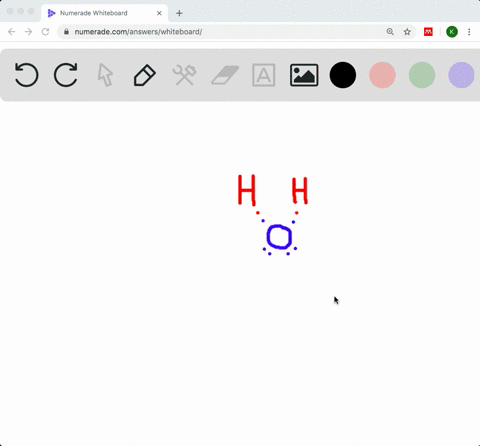The height and width of the screenshot is (446, 480).
Task: Select the pen drawing tool
Action: (145, 75)
